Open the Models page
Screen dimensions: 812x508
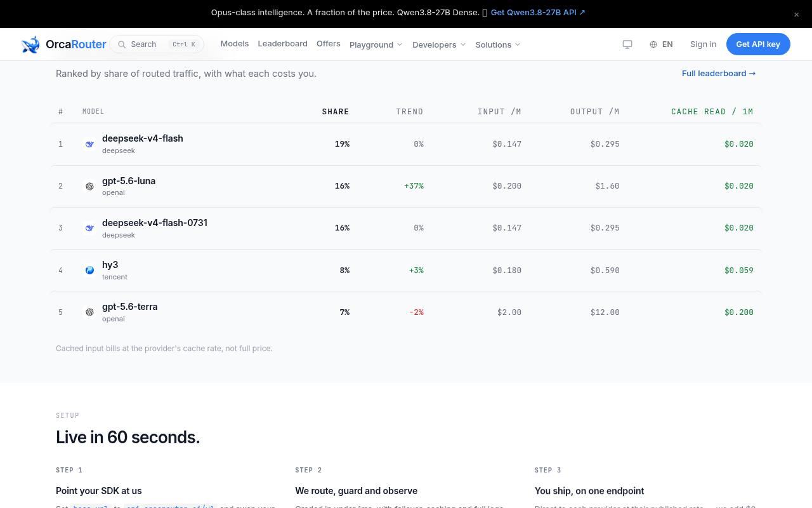coord(235,44)
